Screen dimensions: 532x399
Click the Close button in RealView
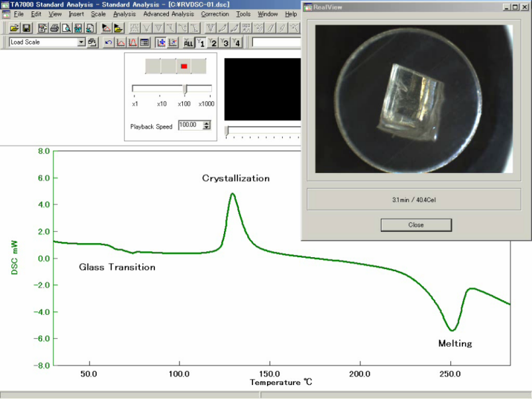pyautogui.click(x=415, y=225)
